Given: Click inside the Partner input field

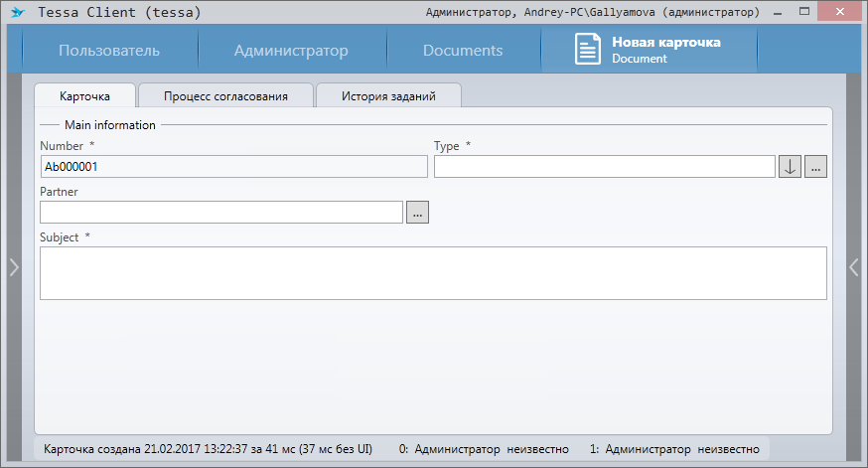Looking at the screenshot, I should [220, 213].
